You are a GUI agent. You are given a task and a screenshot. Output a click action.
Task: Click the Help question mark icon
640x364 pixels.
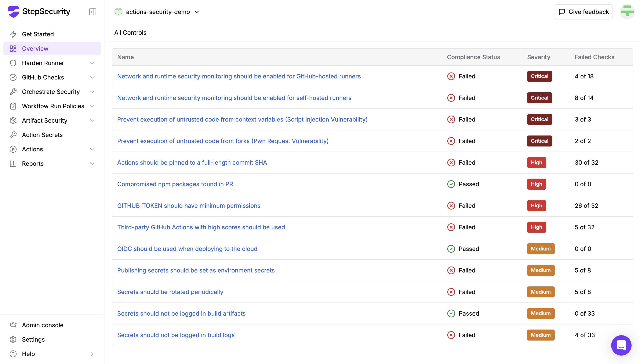pos(13,354)
